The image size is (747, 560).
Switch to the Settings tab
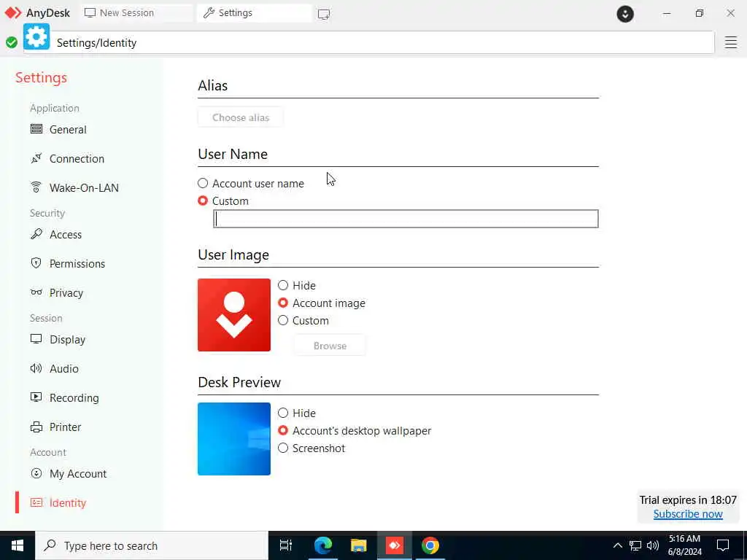[x=255, y=13]
